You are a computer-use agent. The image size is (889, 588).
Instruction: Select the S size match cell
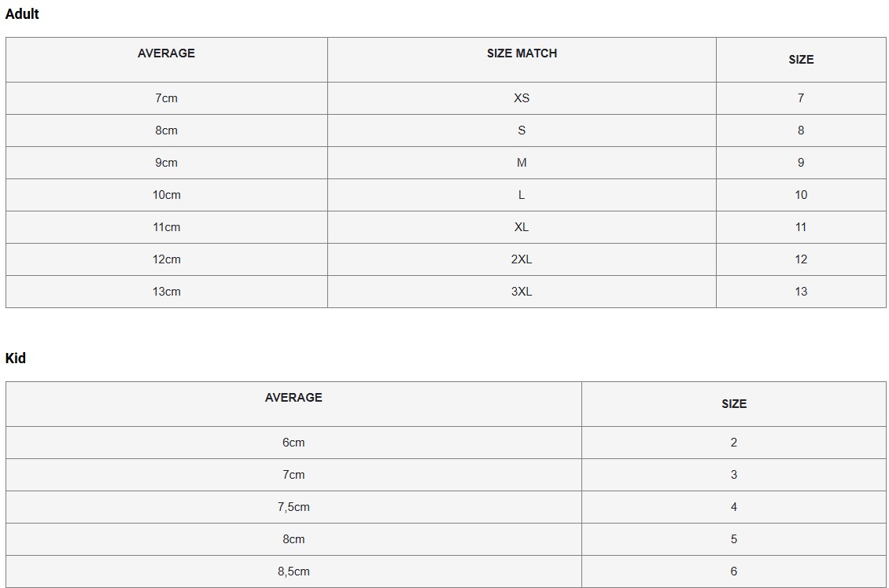[522, 130]
